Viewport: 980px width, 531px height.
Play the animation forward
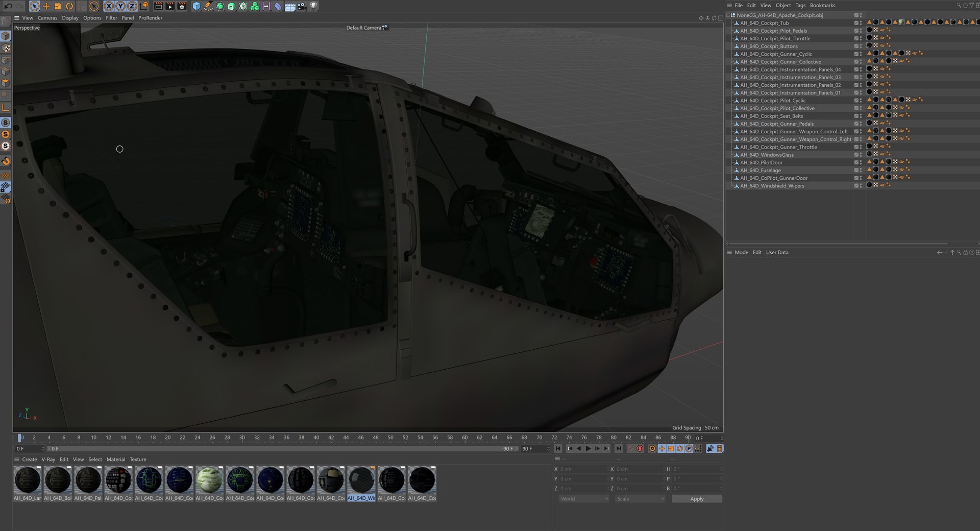click(x=588, y=449)
